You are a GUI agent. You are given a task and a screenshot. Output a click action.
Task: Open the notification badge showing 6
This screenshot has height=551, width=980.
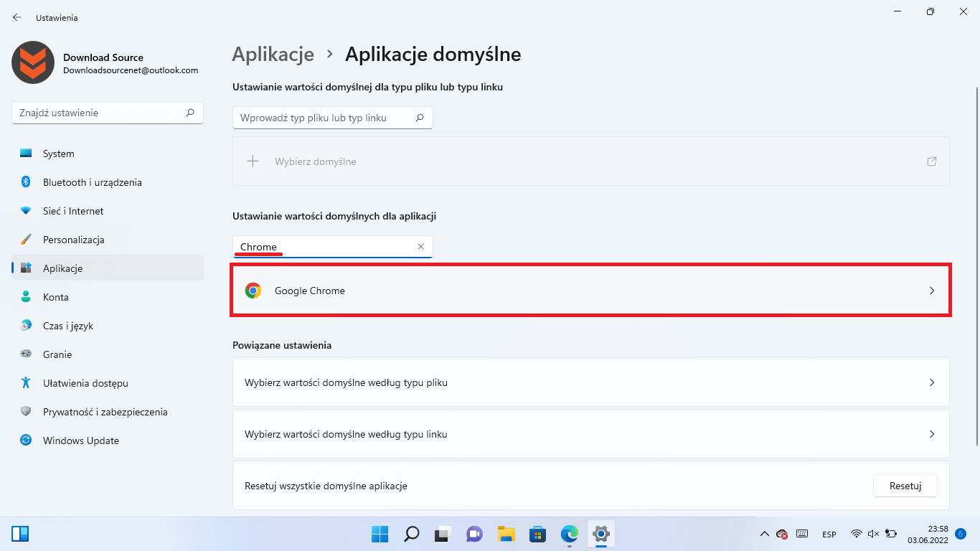tap(961, 534)
